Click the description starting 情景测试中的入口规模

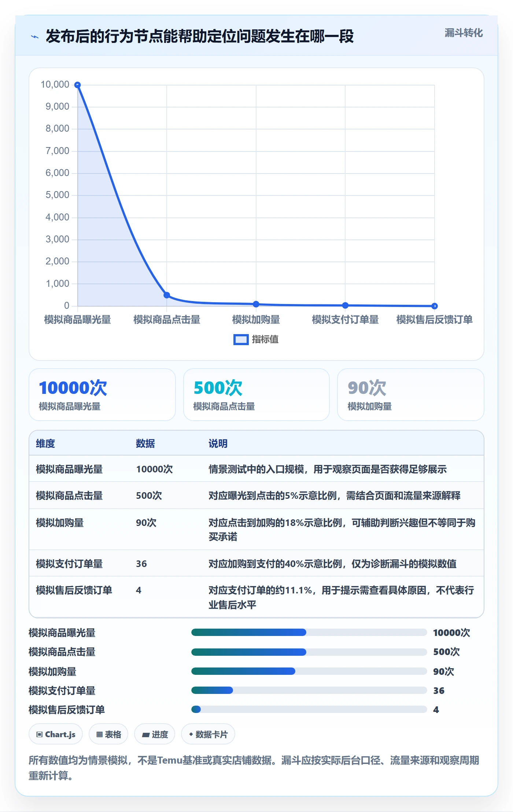[x=328, y=469]
